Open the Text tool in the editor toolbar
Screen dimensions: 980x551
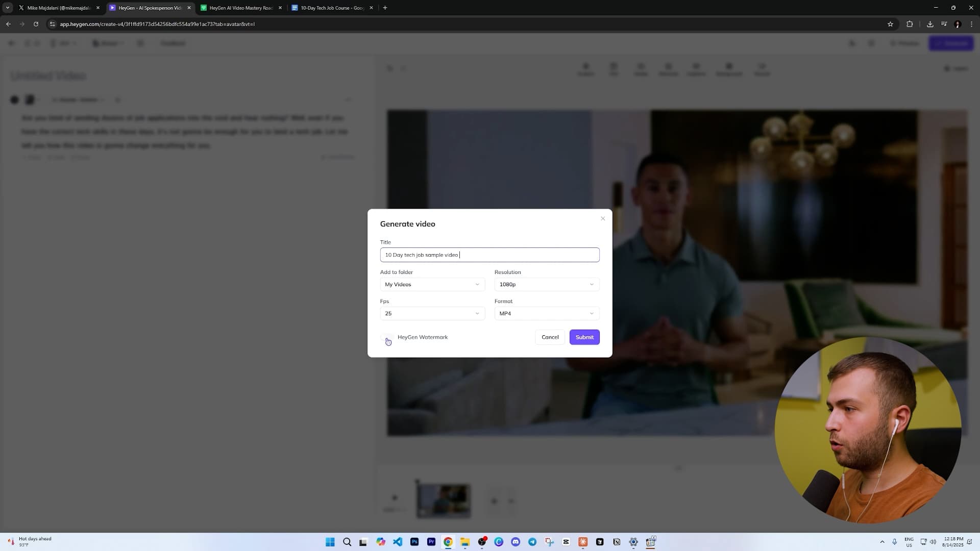[614, 69]
